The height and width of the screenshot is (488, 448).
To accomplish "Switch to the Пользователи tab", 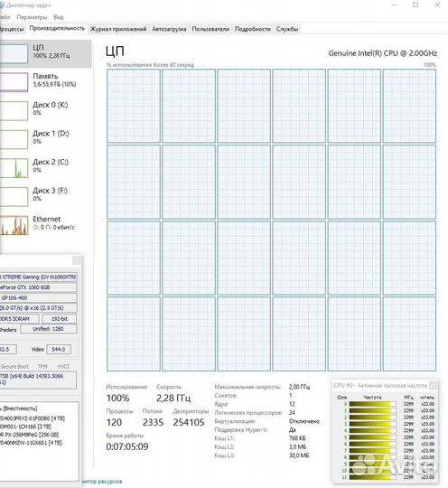I will [210, 29].
